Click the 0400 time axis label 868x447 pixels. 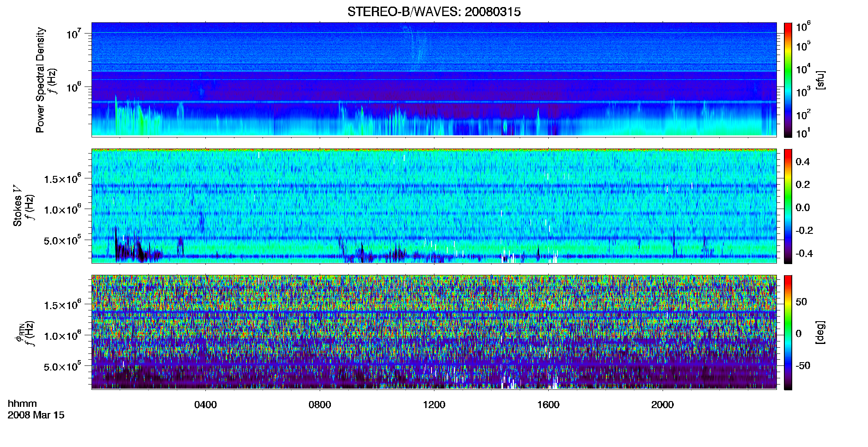pyautogui.click(x=205, y=404)
